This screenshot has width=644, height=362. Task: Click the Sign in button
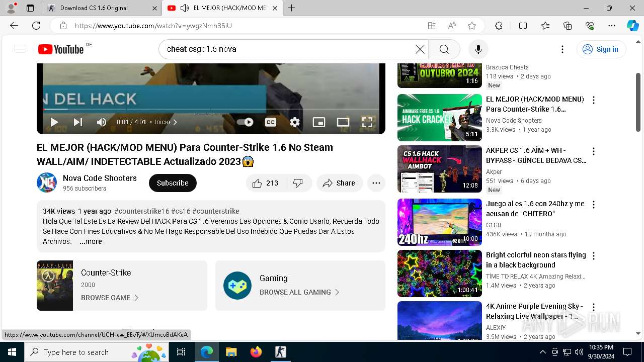tap(601, 49)
